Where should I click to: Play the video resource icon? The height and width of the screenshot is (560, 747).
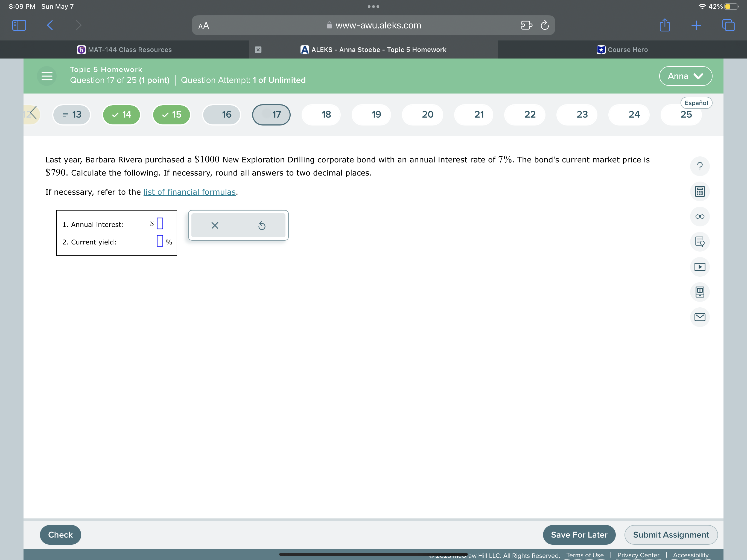pos(699,267)
